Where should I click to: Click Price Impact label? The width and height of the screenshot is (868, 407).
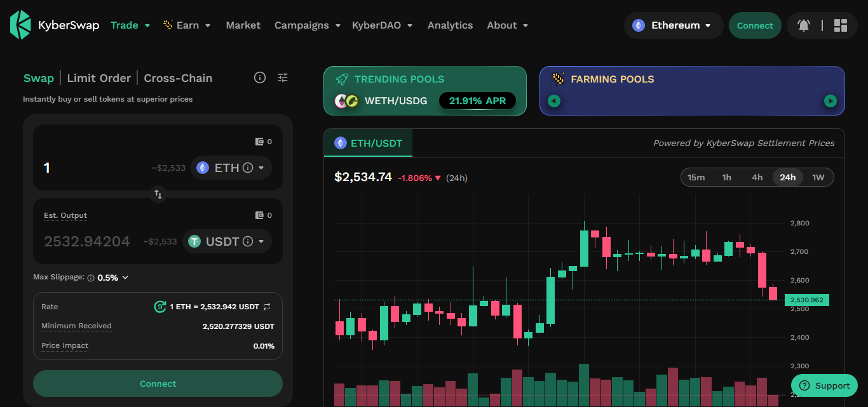click(65, 345)
